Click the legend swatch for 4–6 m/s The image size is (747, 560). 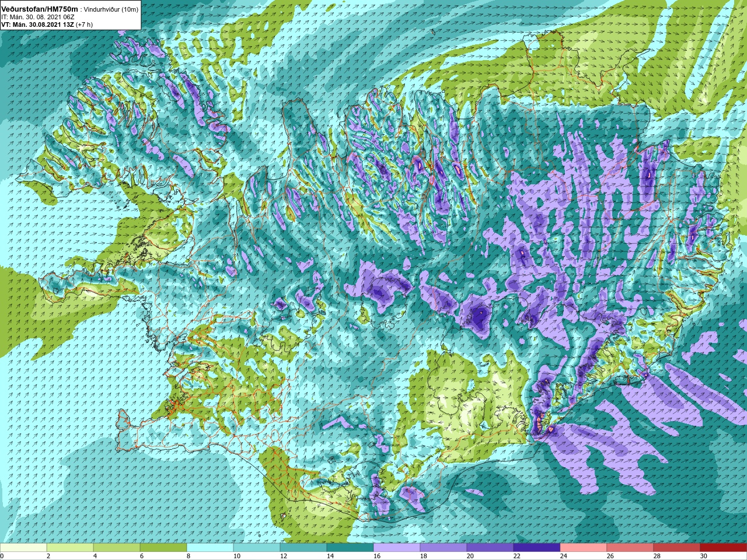(x=117, y=548)
